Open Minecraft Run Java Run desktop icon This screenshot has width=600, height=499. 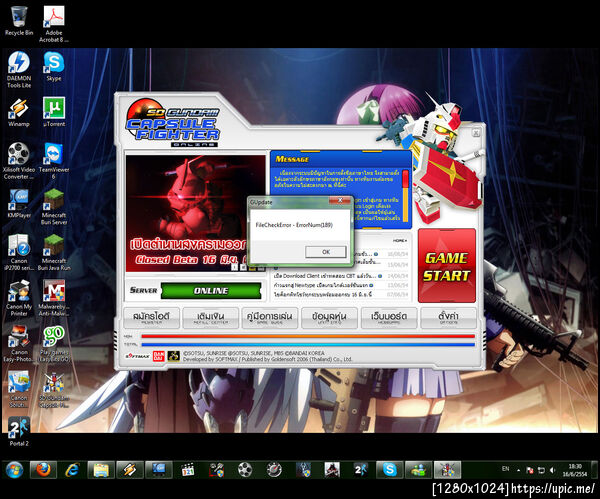[x=54, y=253]
